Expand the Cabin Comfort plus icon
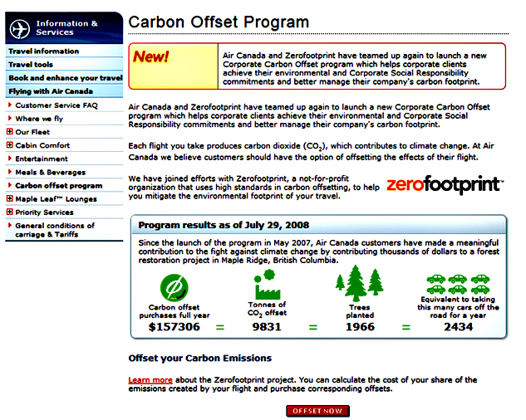The height and width of the screenshot is (420, 526). (10, 144)
